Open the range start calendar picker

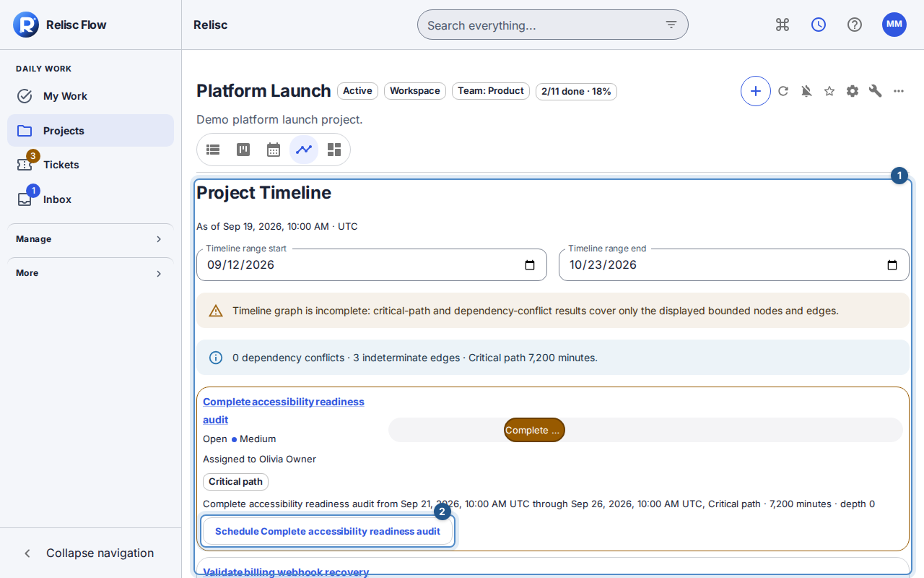tap(530, 265)
